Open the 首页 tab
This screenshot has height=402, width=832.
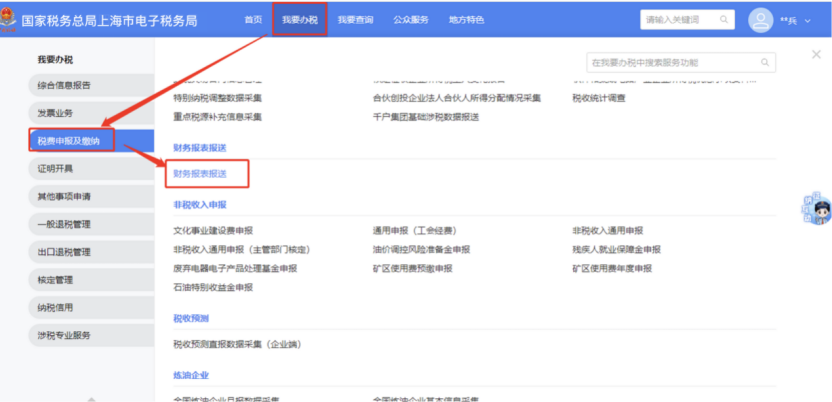coord(253,19)
